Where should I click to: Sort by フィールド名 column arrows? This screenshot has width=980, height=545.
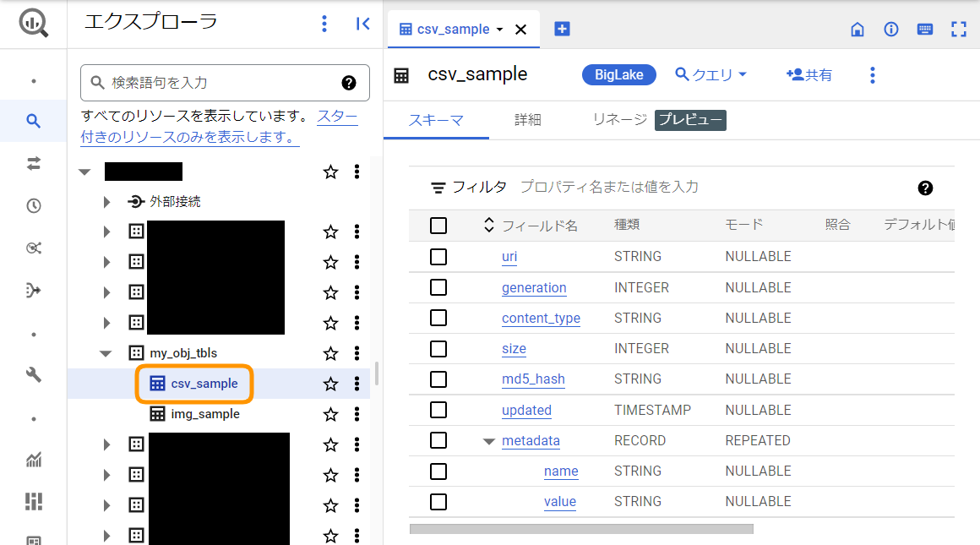(x=489, y=225)
